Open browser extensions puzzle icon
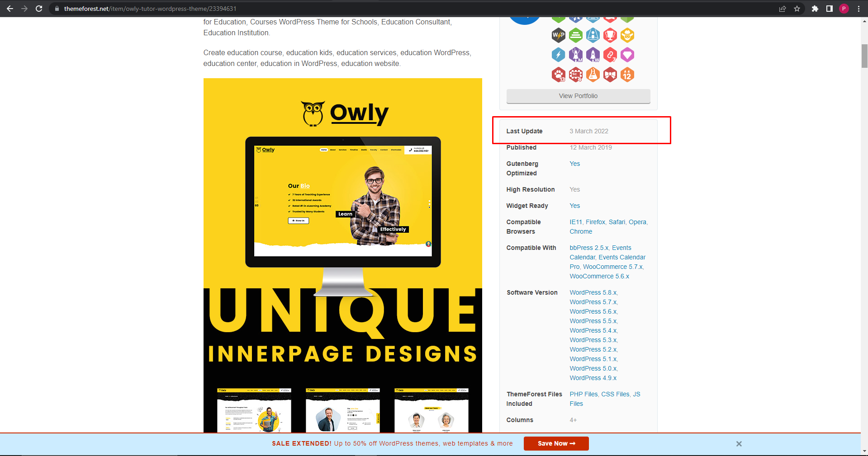 [x=815, y=9]
